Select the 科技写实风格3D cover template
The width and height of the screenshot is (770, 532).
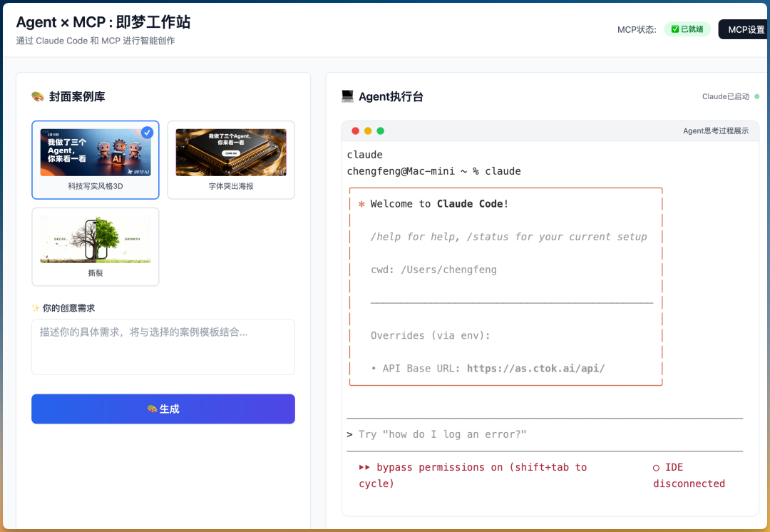(96, 160)
